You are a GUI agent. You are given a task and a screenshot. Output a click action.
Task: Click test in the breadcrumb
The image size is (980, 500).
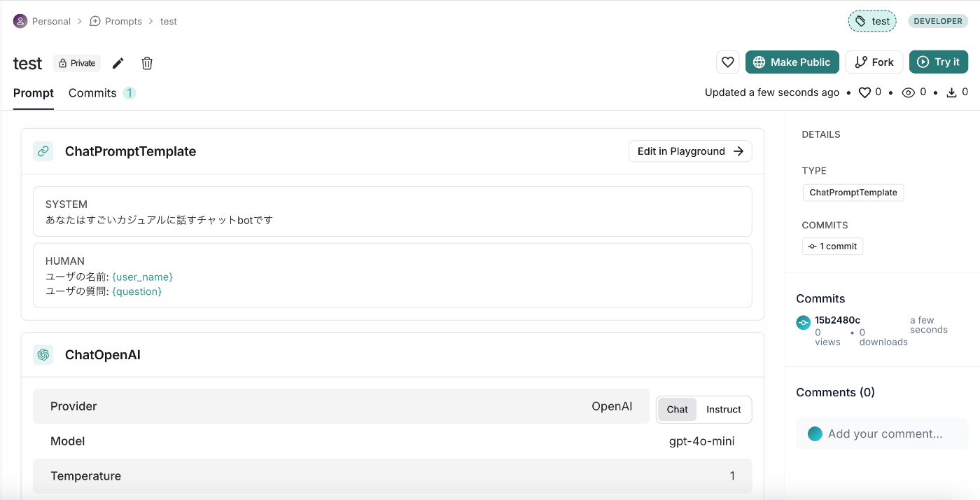(x=169, y=21)
